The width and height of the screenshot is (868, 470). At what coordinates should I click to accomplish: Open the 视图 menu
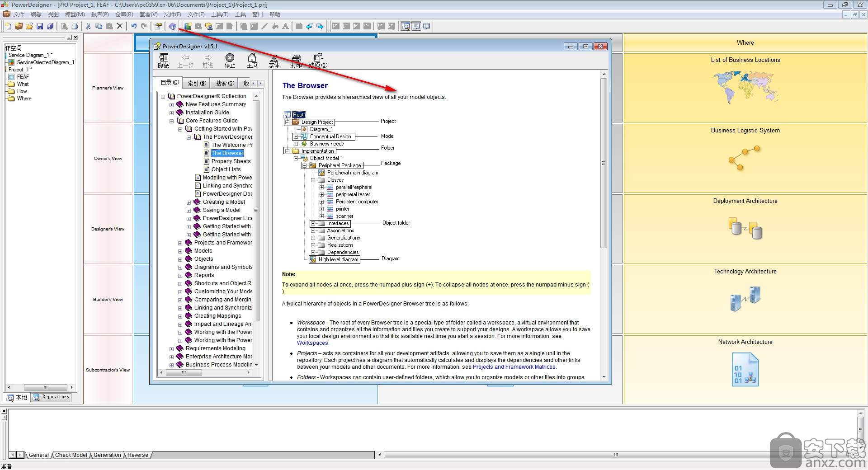53,14
